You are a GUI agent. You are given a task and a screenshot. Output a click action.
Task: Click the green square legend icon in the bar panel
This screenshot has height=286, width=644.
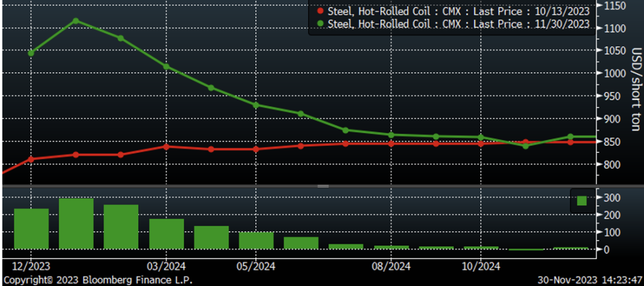click(x=582, y=201)
